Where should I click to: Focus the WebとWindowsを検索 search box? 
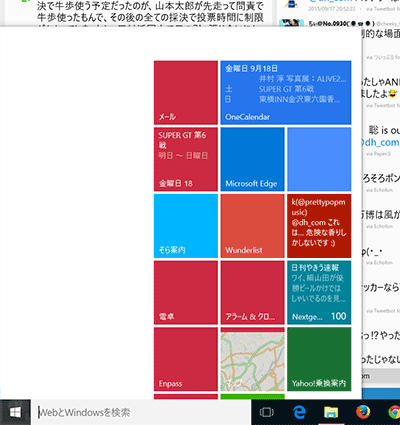click(141, 412)
